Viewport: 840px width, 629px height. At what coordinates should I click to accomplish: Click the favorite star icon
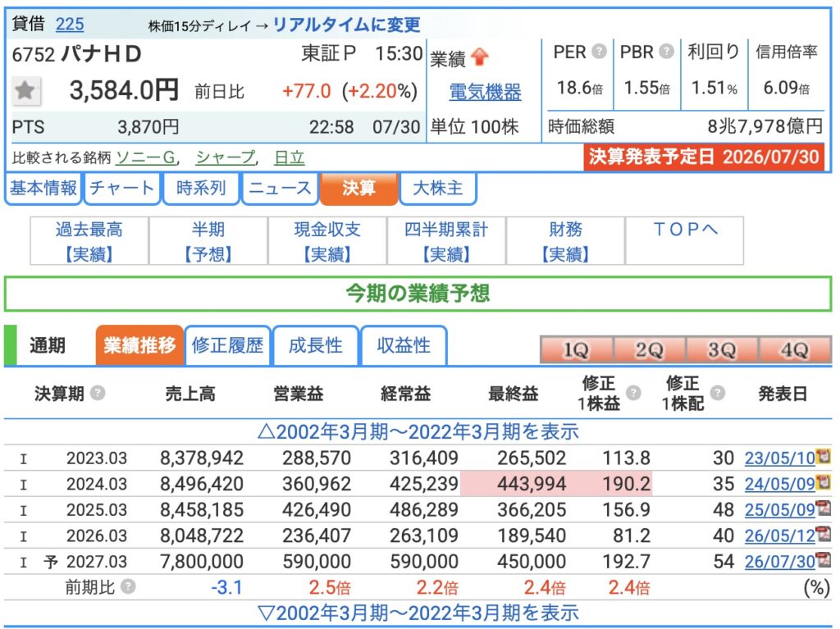pos(25,90)
